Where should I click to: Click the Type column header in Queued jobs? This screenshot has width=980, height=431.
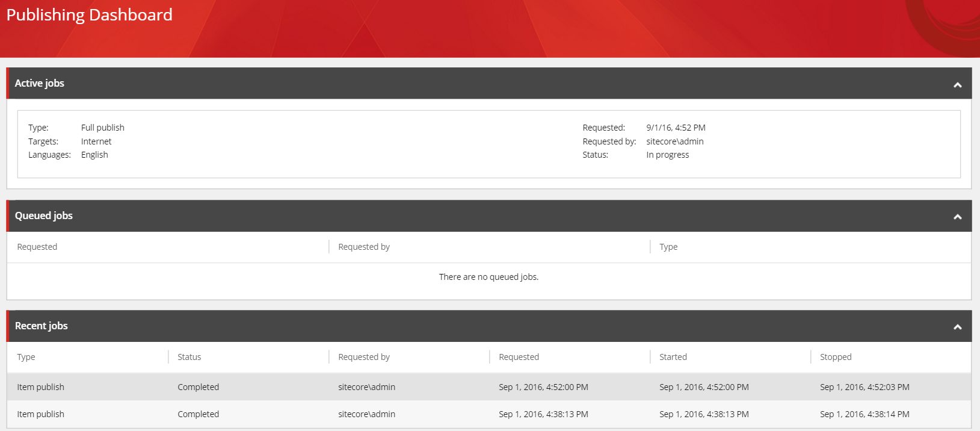[668, 247]
